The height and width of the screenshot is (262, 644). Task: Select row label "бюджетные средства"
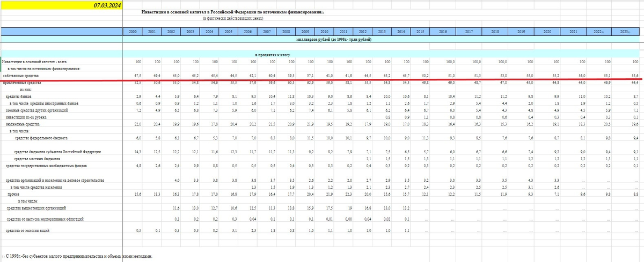[x=22, y=123]
